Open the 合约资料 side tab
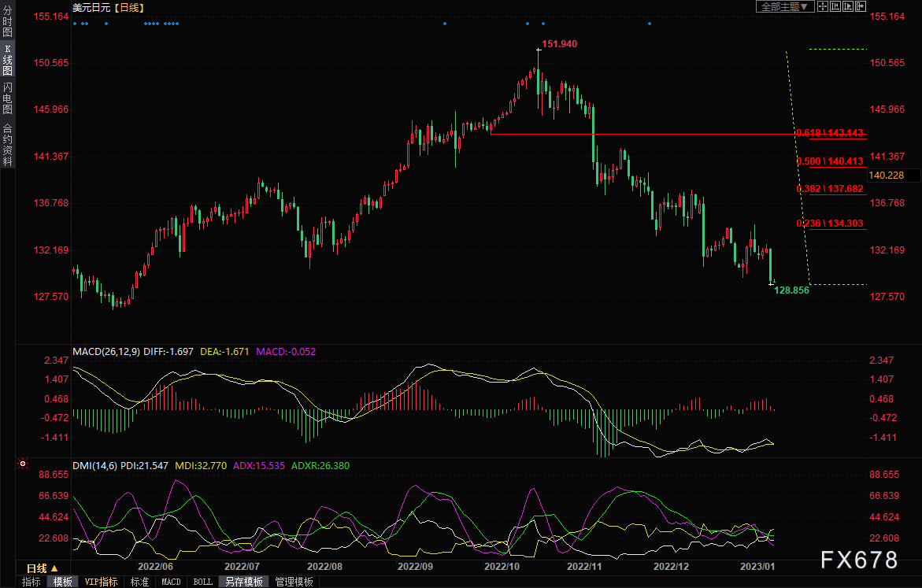Screen dimensions: 922x588 point(7,144)
